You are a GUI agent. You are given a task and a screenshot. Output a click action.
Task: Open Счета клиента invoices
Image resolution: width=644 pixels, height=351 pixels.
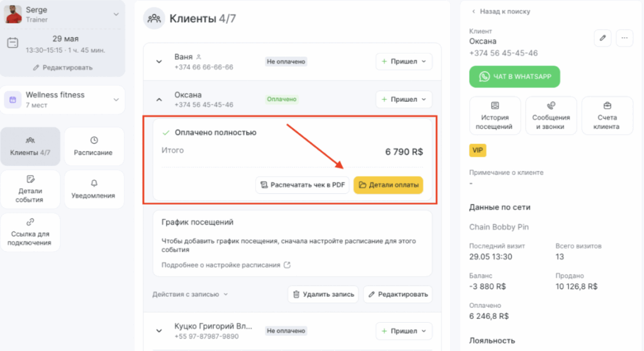click(607, 116)
